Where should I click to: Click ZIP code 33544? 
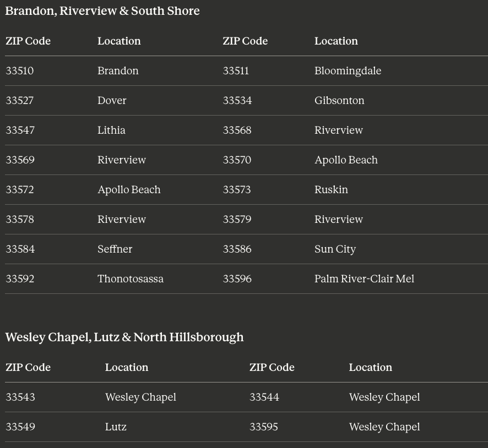(x=264, y=397)
